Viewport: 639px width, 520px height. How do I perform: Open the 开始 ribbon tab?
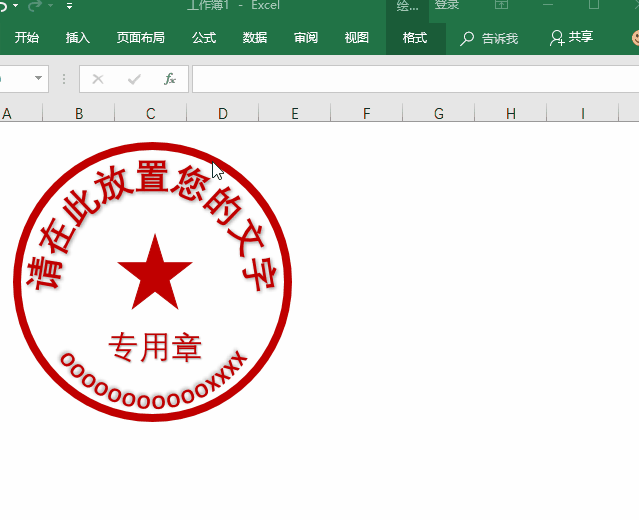pos(27,38)
